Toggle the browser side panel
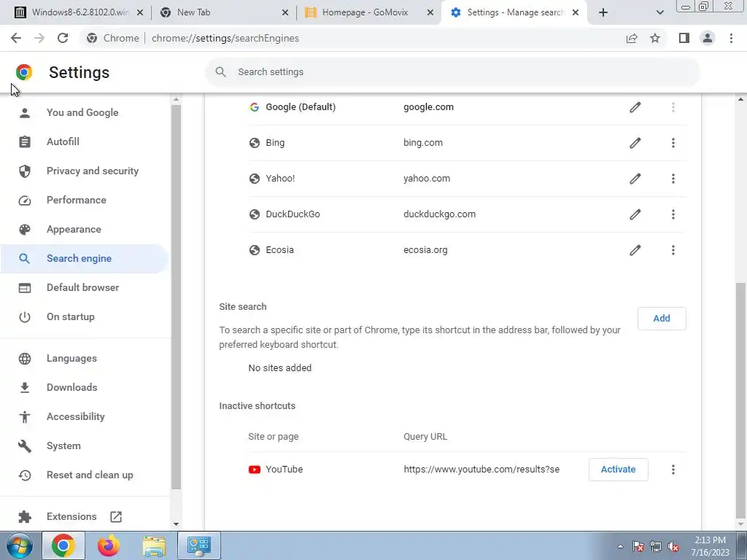Screen dimensions: 747x560 click(684, 38)
